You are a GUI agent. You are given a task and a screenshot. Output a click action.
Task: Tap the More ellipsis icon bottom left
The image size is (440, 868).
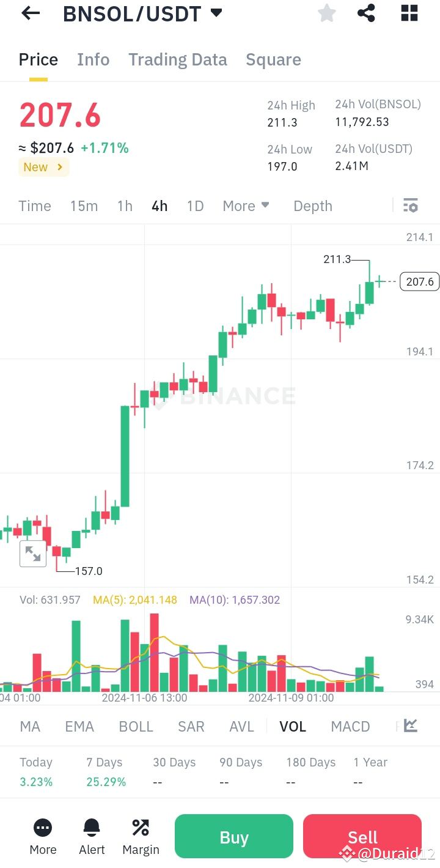(x=43, y=827)
